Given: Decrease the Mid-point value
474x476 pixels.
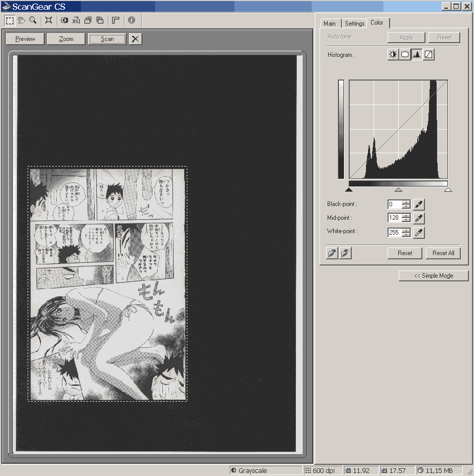Looking at the screenshot, I should (x=406, y=220).
